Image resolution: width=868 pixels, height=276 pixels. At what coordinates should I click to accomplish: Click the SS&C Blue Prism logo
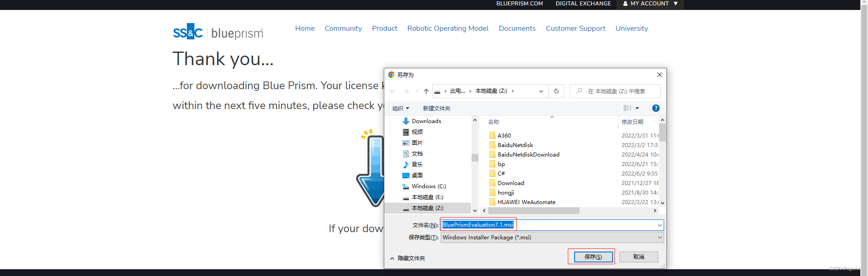click(x=218, y=32)
